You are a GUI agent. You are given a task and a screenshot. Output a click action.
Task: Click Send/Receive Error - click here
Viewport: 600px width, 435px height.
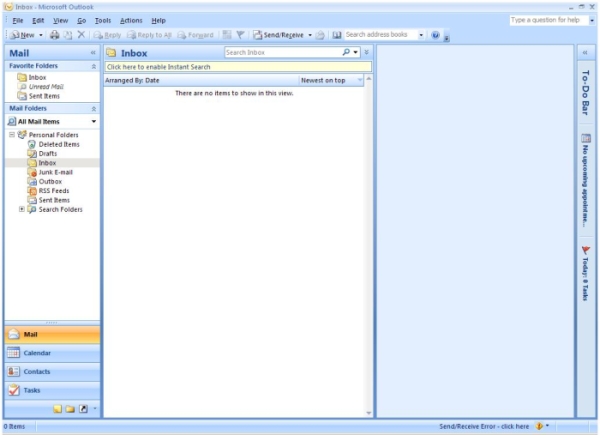484,426
